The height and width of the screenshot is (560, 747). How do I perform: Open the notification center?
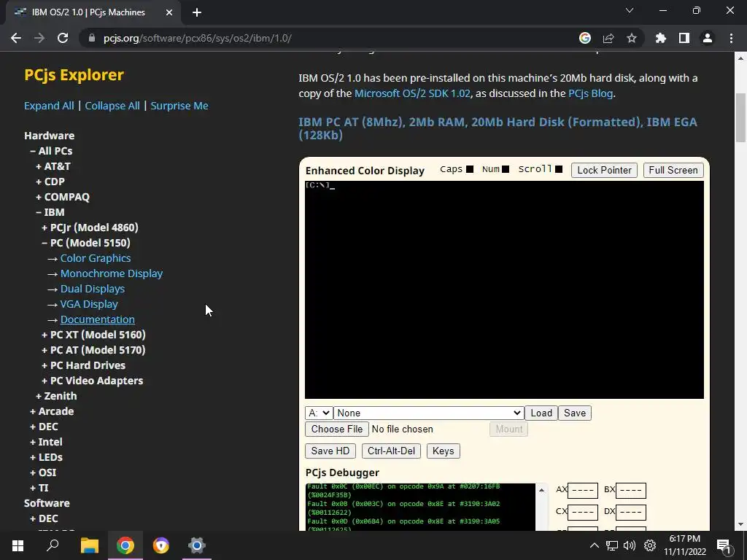[x=724, y=546]
